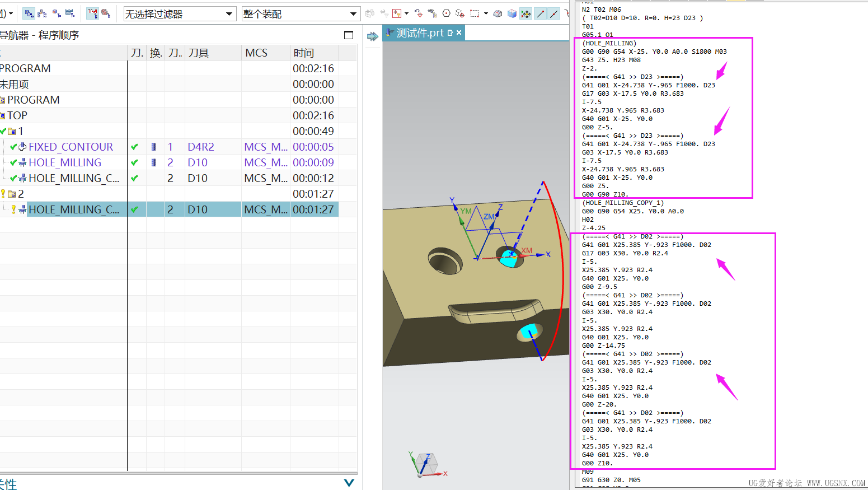Viewport: 868px width, 490px height.
Task: Expand the arrow next to selection filter icon
Action: 406,13
